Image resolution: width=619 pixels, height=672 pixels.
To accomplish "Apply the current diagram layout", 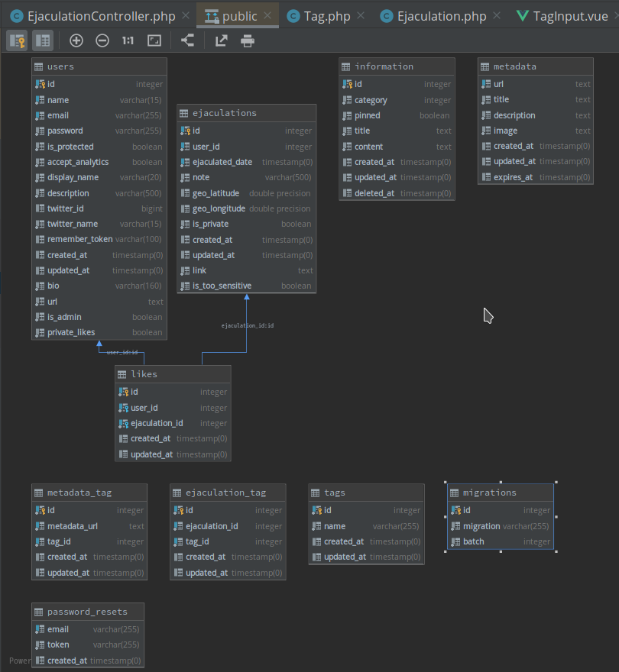I will pyautogui.click(x=187, y=41).
